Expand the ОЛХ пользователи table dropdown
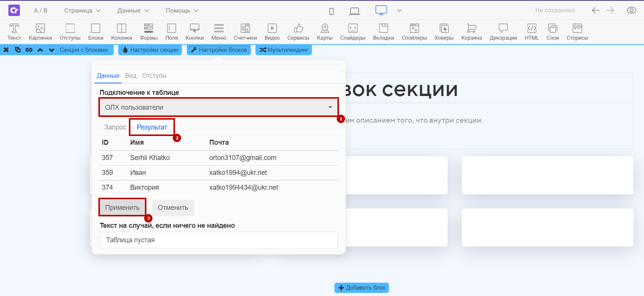 pyautogui.click(x=218, y=107)
